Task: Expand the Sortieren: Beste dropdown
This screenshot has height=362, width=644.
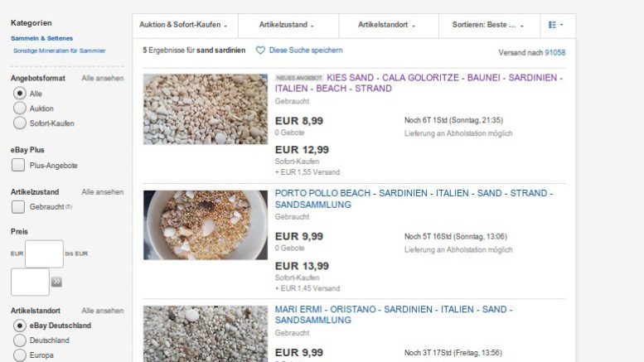Action: (x=489, y=26)
